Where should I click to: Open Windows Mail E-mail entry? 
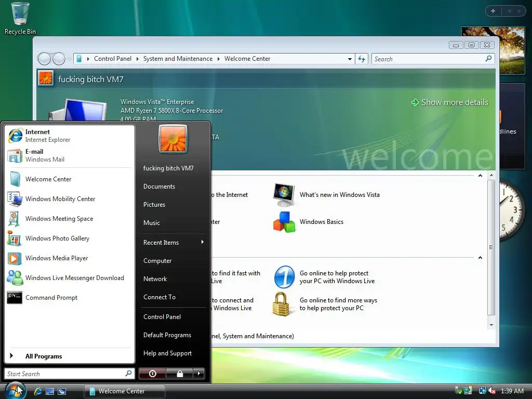(70, 155)
